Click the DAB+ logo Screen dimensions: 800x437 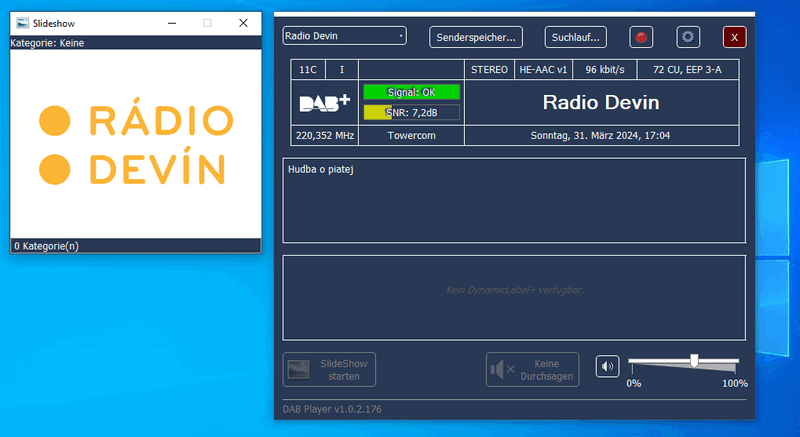[x=324, y=102]
